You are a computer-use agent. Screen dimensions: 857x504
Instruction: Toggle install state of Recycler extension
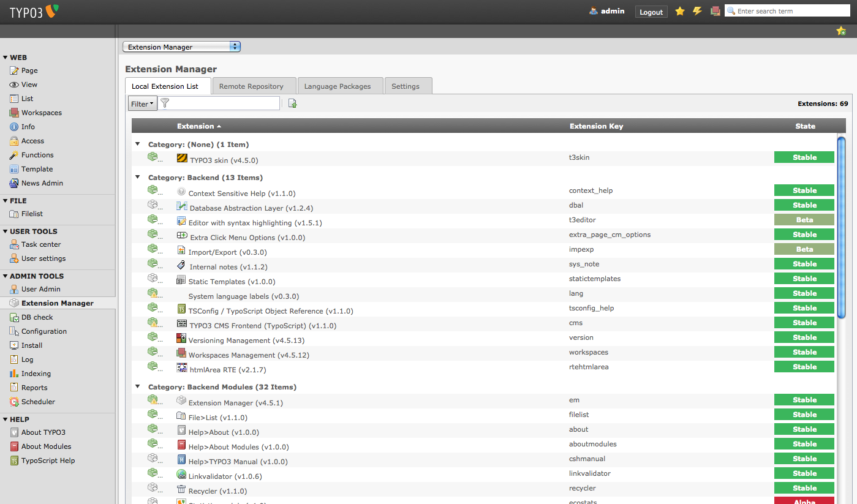point(153,488)
